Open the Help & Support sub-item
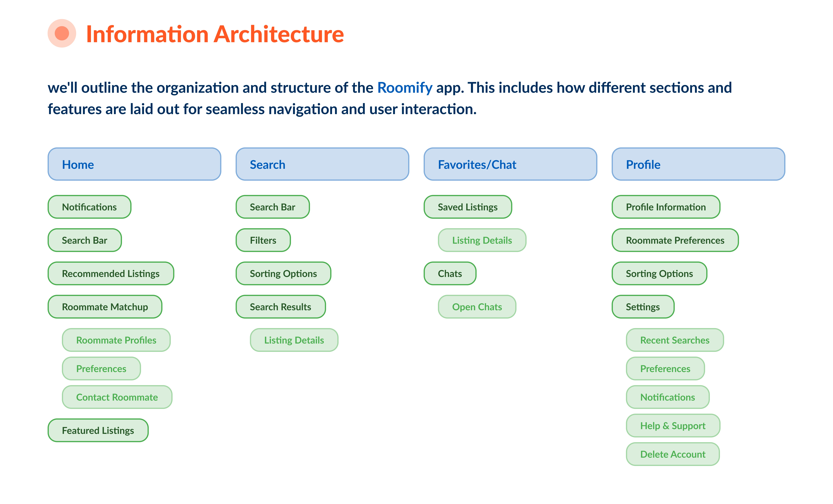This screenshot has height=504, width=833. (x=673, y=426)
